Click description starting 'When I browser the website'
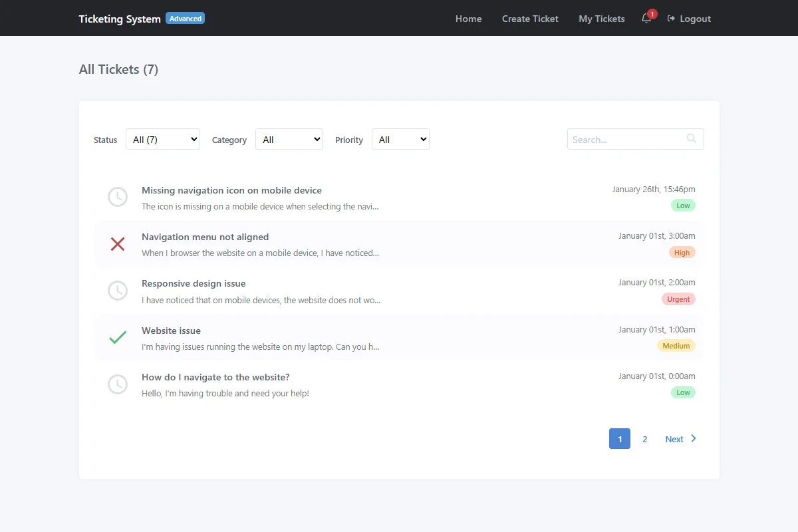The image size is (798, 532). tap(260, 253)
